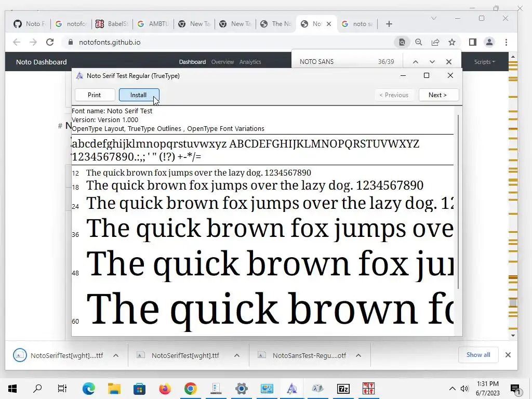The height and width of the screenshot is (399, 532).
Task: Click the Install button in font viewer
Action: click(x=139, y=95)
